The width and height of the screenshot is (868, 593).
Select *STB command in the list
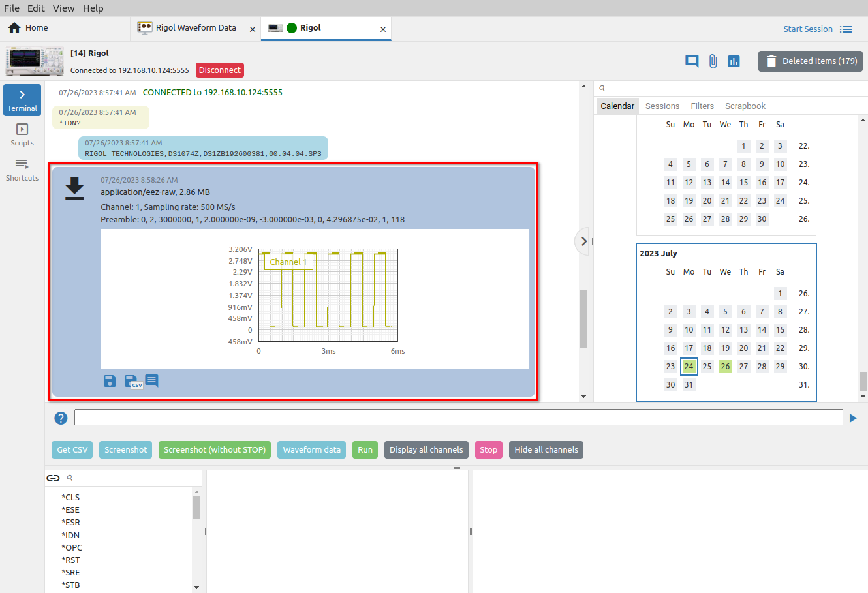[x=70, y=585]
